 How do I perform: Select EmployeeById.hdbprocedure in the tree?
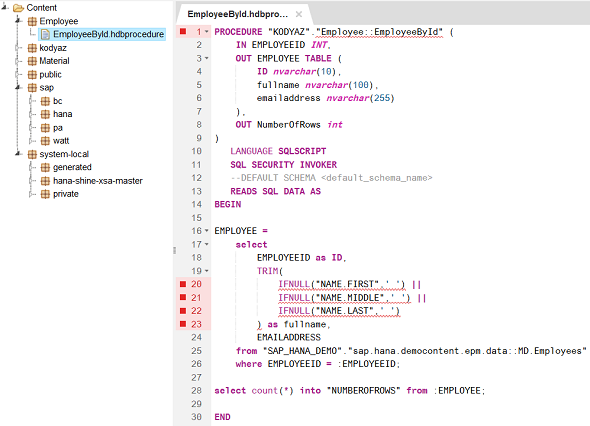tap(108, 34)
